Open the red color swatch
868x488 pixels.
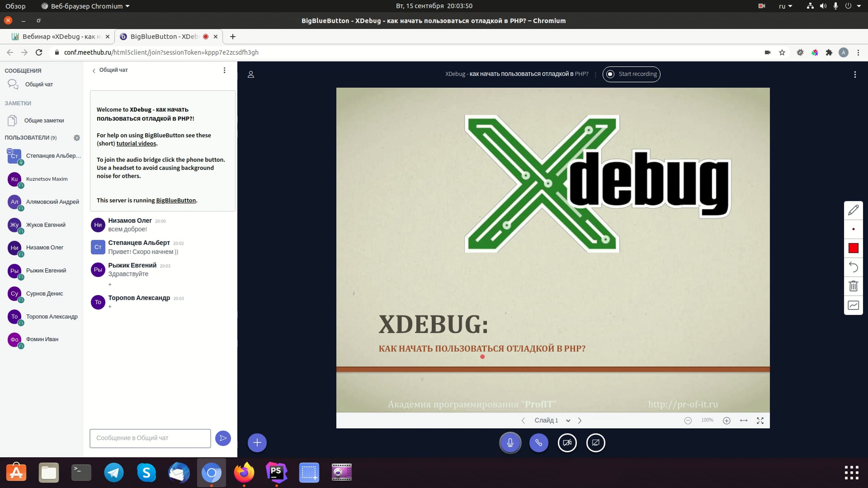853,248
